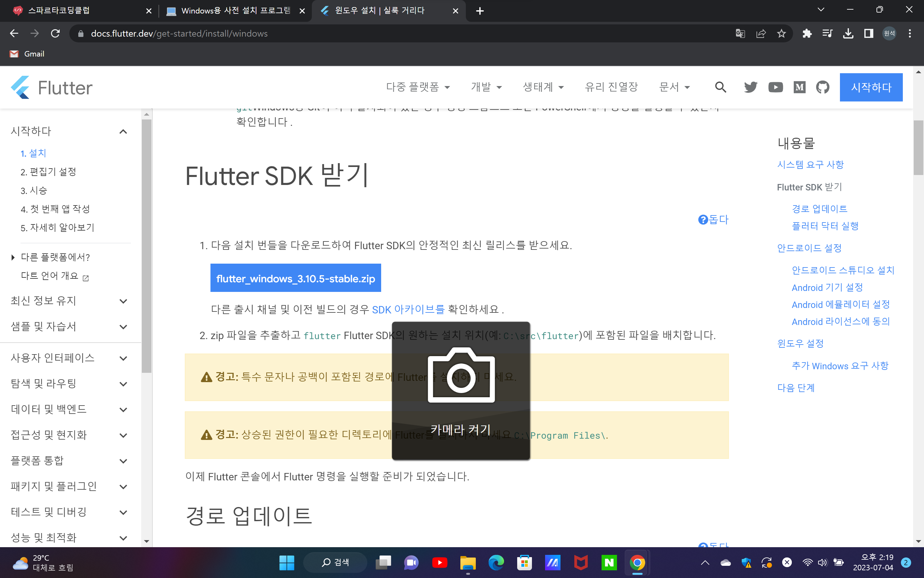Open the tab search chevron
Viewport: 924px width, 578px height.
click(820, 10)
